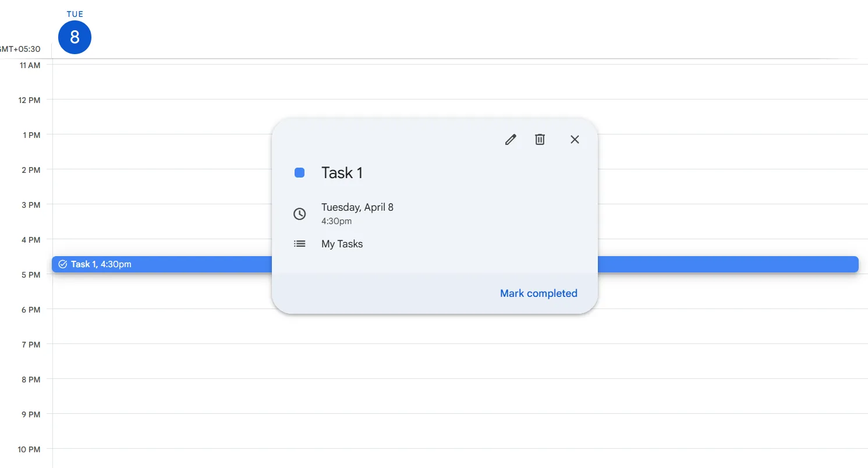Click the Task 1 title text
This screenshot has height=468, width=868.
342,173
